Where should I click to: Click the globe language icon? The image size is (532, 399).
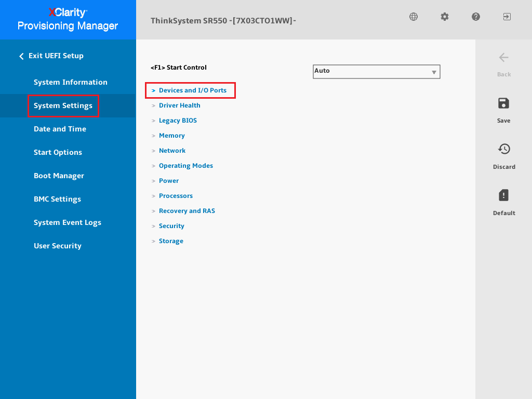click(x=414, y=17)
